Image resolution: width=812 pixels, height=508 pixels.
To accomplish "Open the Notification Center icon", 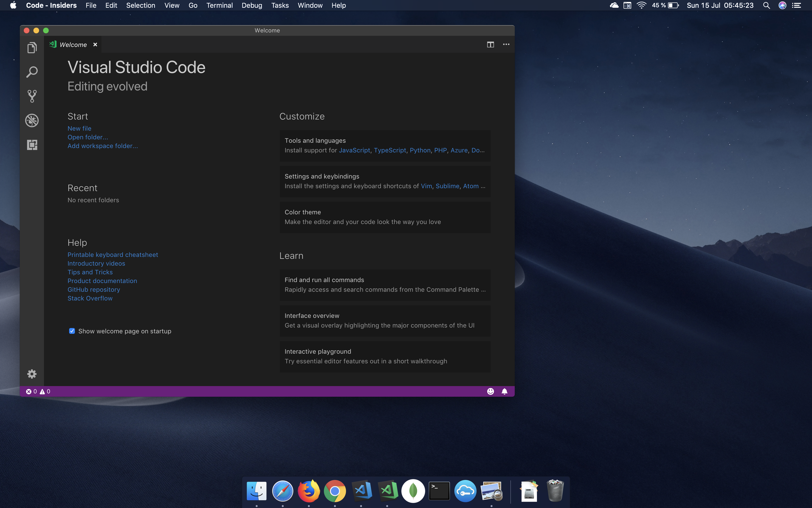I will pos(797,5).
